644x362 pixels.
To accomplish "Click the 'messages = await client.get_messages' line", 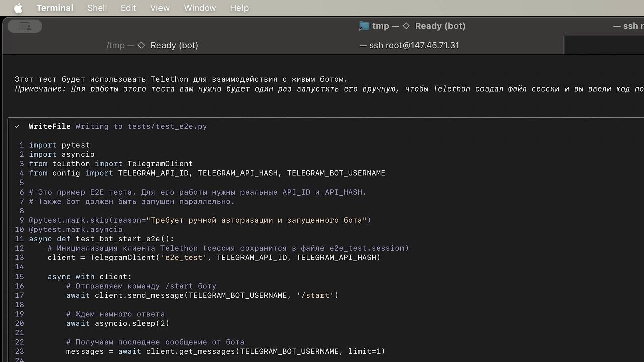I will coord(226,351).
